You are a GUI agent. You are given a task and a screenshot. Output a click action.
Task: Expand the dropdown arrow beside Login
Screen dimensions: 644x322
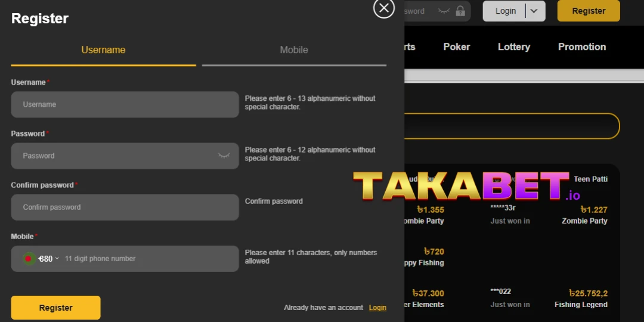coord(534,11)
